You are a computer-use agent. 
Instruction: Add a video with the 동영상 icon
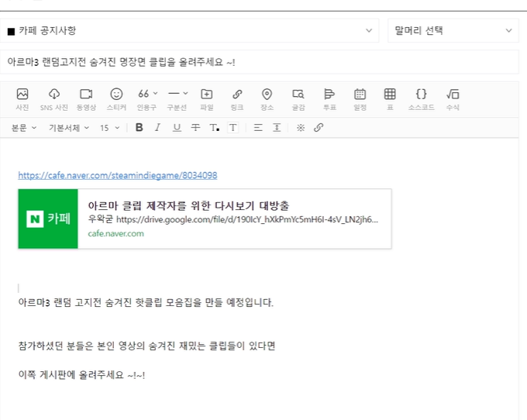click(86, 98)
